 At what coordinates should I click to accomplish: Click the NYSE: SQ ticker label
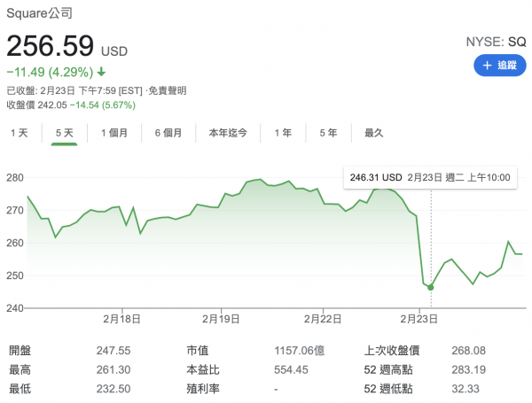click(x=496, y=42)
